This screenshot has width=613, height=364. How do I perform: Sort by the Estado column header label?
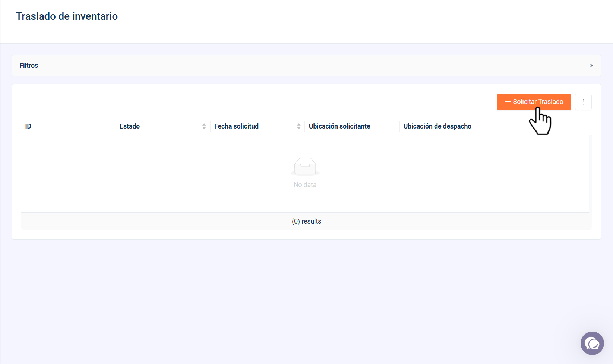coord(130,126)
